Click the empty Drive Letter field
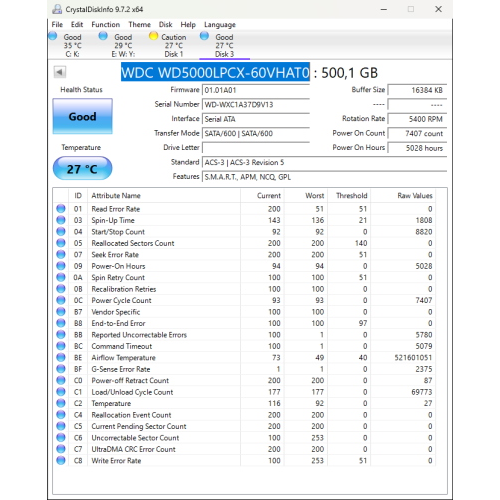Image resolution: width=500 pixels, height=500 pixels. tap(256, 148)
